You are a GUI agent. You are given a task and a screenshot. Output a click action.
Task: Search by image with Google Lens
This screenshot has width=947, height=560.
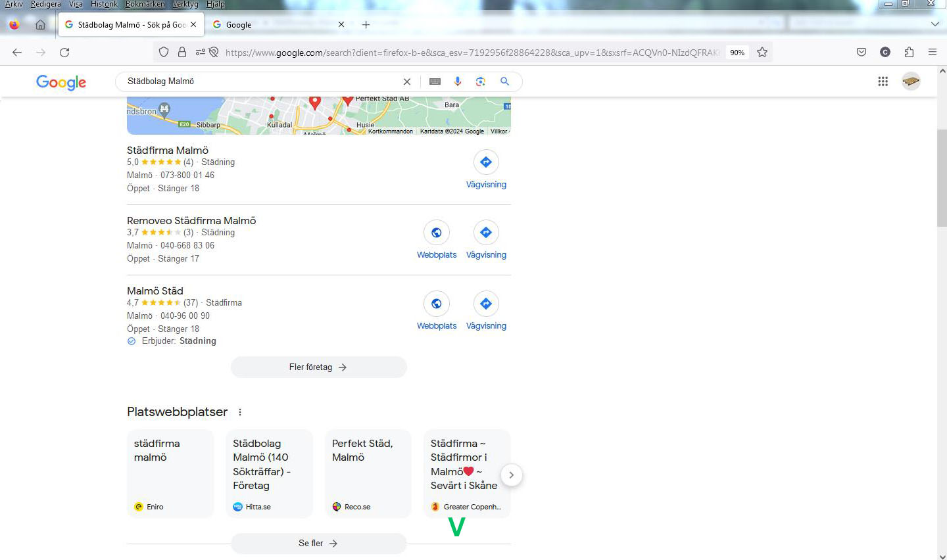[x=481, y=82]
